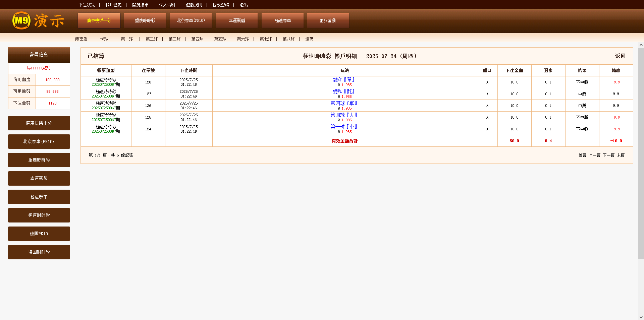Go to 下一頁 in pagination

tap(608, 155)
